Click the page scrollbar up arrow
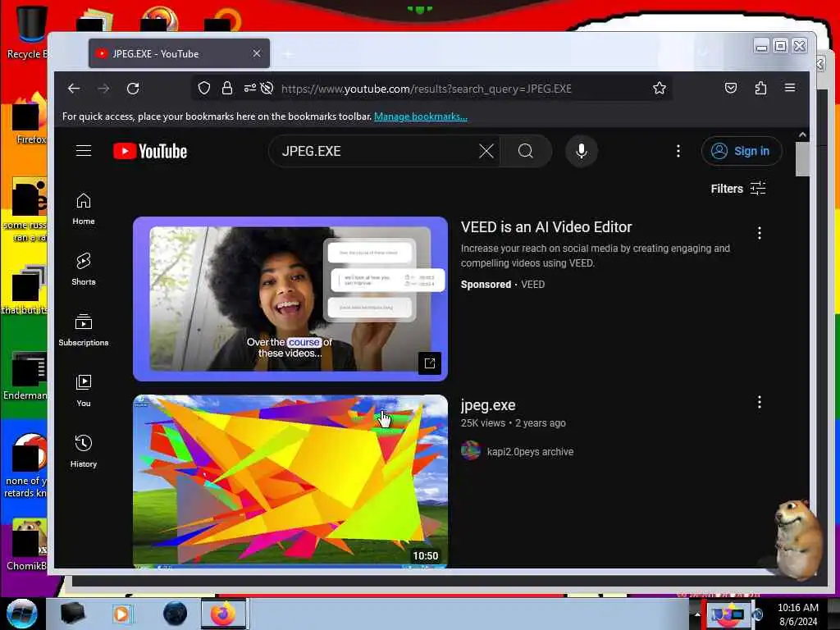 (x=802, y=135)
